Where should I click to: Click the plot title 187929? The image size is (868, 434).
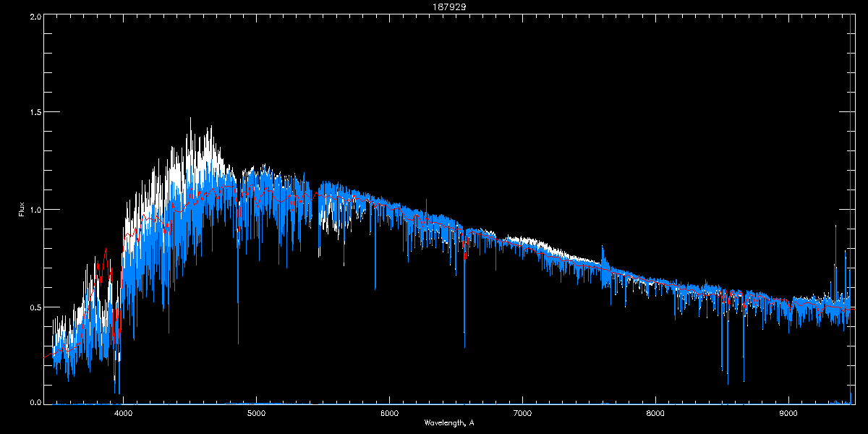point(433,7)
